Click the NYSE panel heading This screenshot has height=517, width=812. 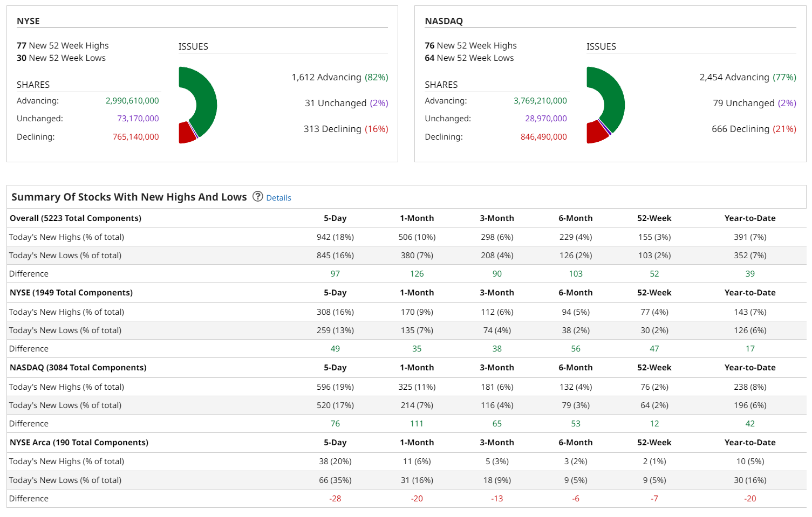[28, 21]
